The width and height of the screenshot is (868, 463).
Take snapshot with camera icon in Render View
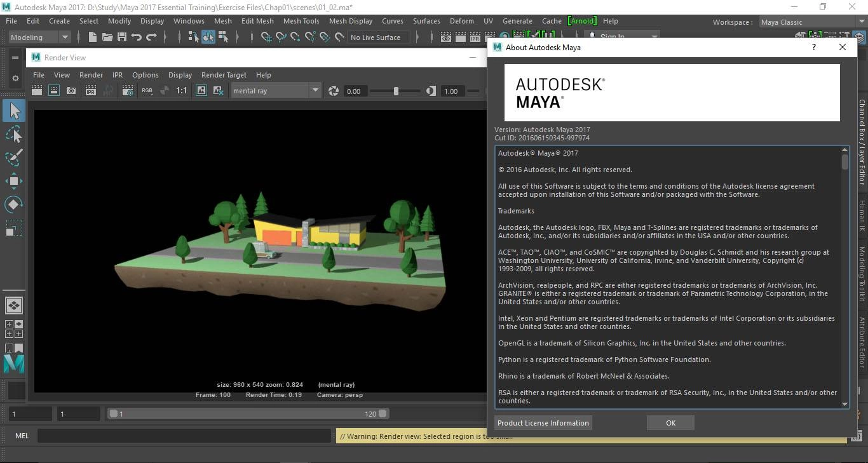point(71,91)
